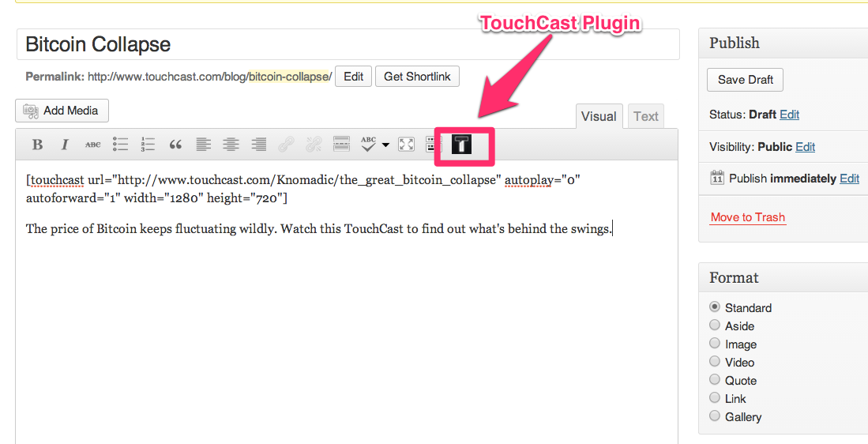Select Video post format
The width and height of the screenshot is (868, 444).
pyautogui.click(x=715, y=362)
